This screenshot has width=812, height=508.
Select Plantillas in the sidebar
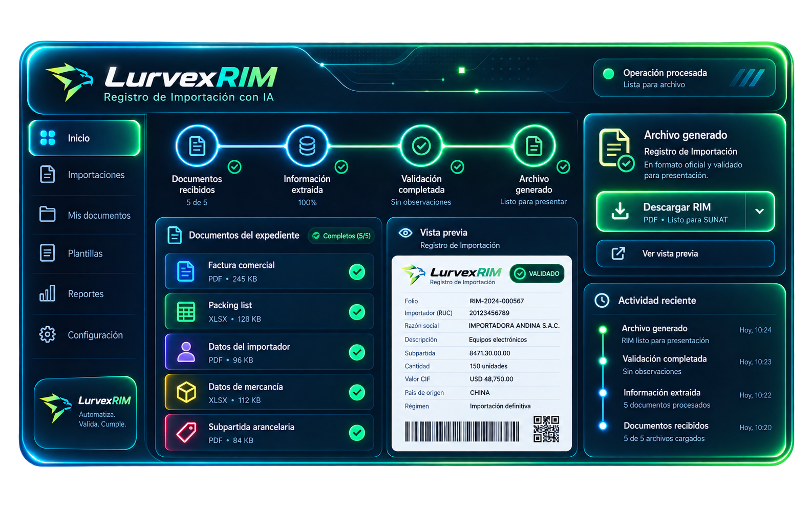click(x=84, y=253)
